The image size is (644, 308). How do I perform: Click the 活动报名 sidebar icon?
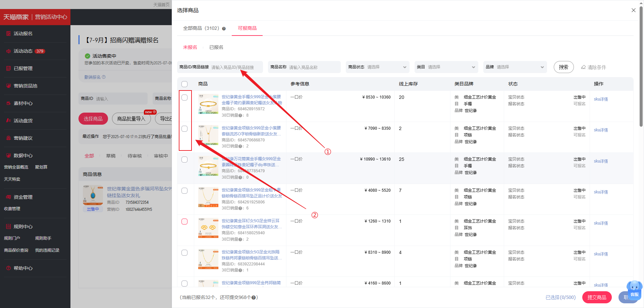[9, 34]
